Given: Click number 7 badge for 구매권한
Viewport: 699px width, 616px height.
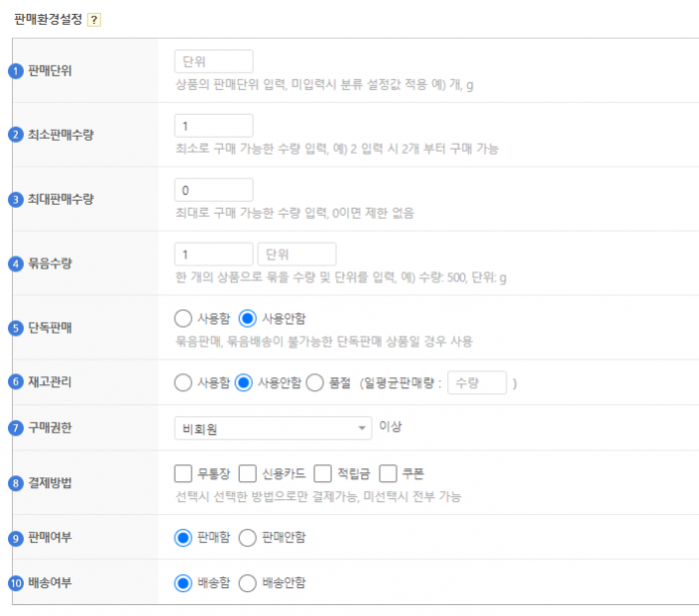Looking at the screenshot, I should 15,427.
